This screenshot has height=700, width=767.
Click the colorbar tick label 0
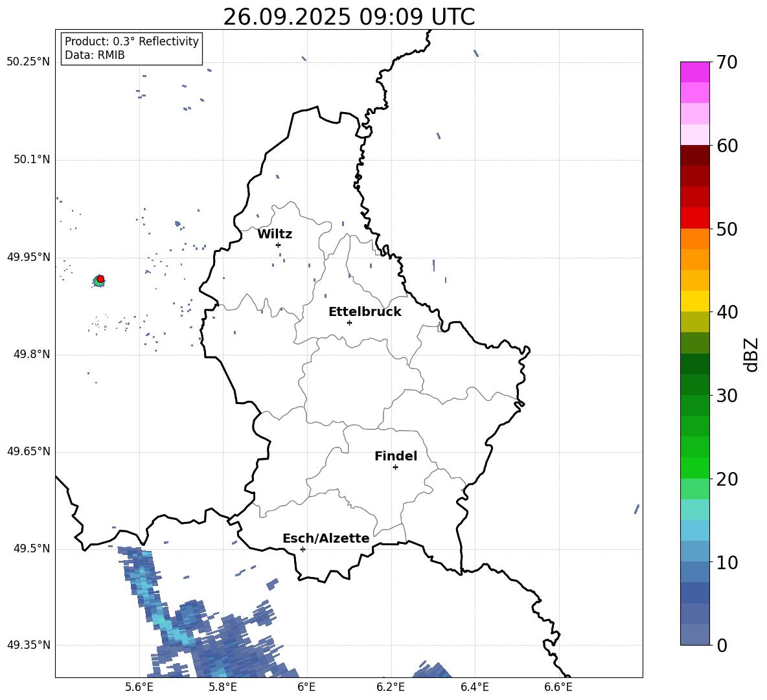click(722, 645)
